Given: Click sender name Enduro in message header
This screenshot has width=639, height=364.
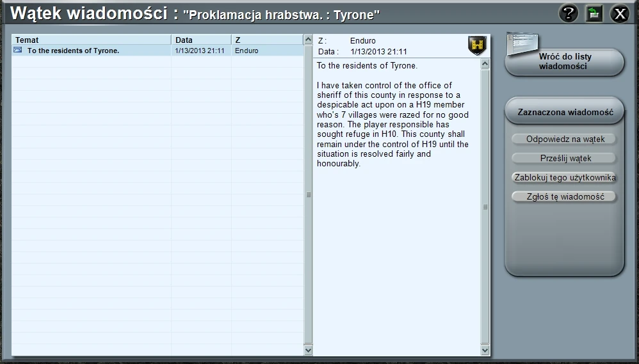Looking at the screenshot, I should pos(362,41).
